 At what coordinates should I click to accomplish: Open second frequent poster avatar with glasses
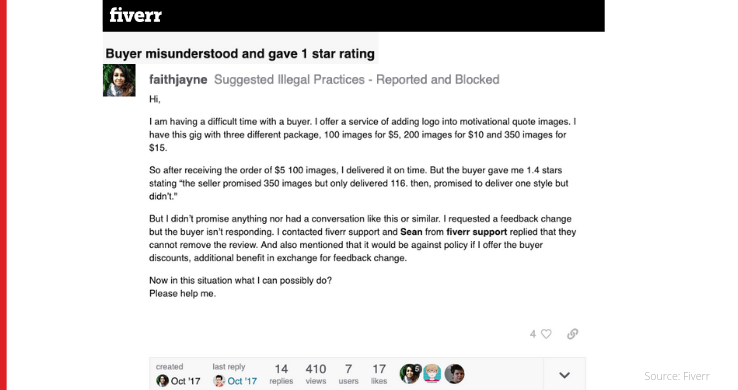tap(432, 374)
